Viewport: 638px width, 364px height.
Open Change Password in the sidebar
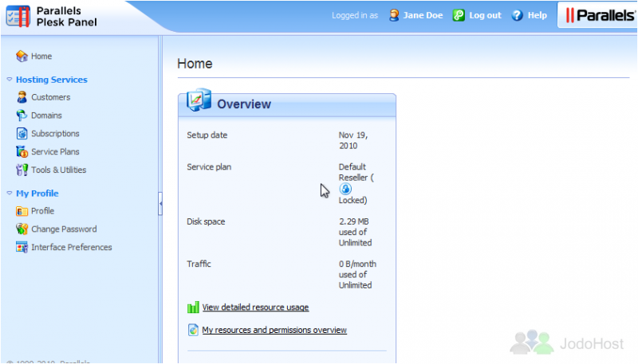[x=65, y=229]
